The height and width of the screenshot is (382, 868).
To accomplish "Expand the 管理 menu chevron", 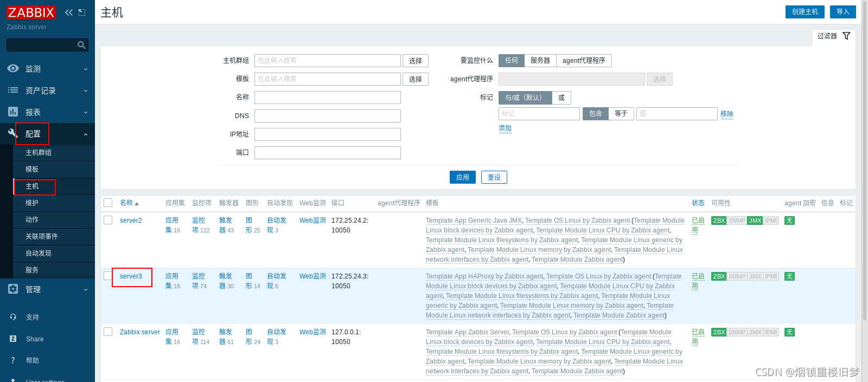I will coord(86,289).
